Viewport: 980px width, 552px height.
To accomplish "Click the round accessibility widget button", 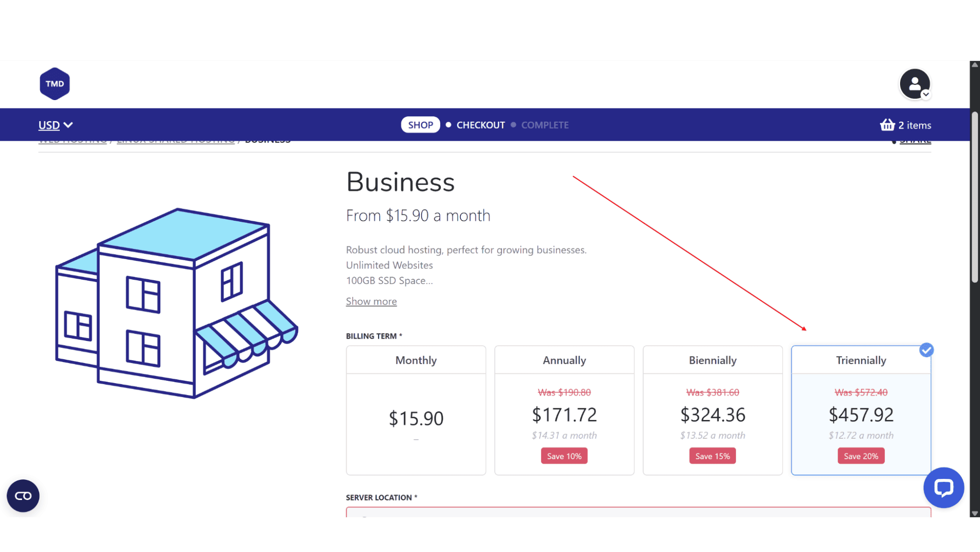I will point(23,496).
